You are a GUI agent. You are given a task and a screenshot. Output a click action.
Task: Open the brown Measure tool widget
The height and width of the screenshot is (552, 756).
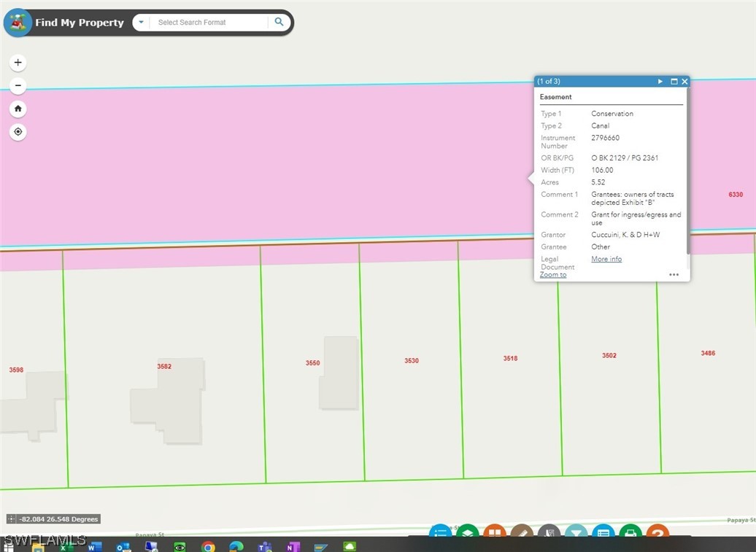tap(522, 532)
